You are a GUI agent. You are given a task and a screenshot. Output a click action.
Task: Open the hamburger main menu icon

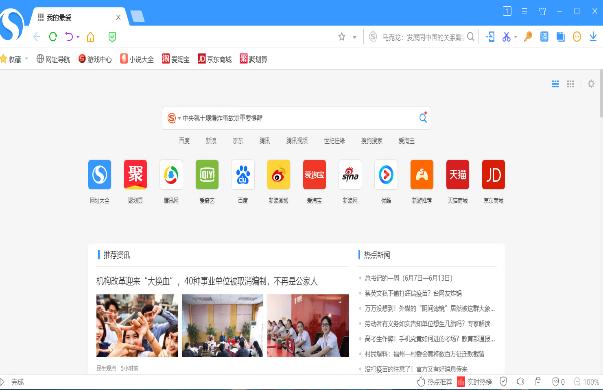point(524,12)
